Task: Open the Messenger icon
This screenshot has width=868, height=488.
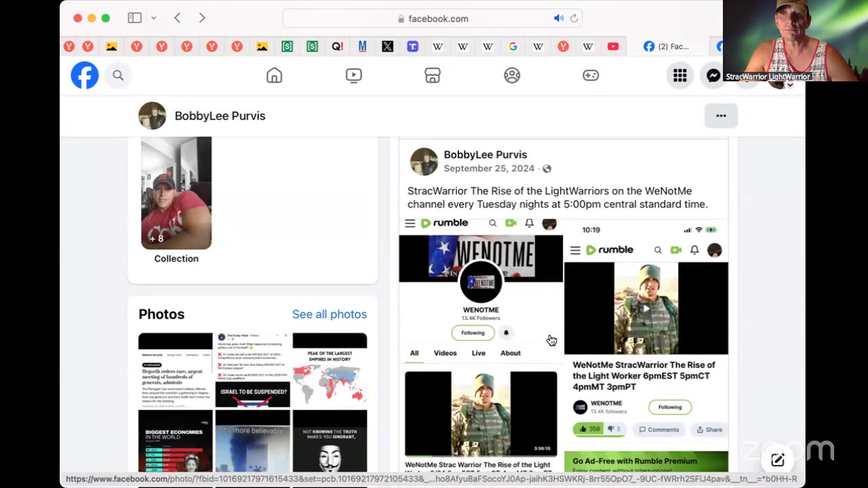Action: click(x=713, y=76)
